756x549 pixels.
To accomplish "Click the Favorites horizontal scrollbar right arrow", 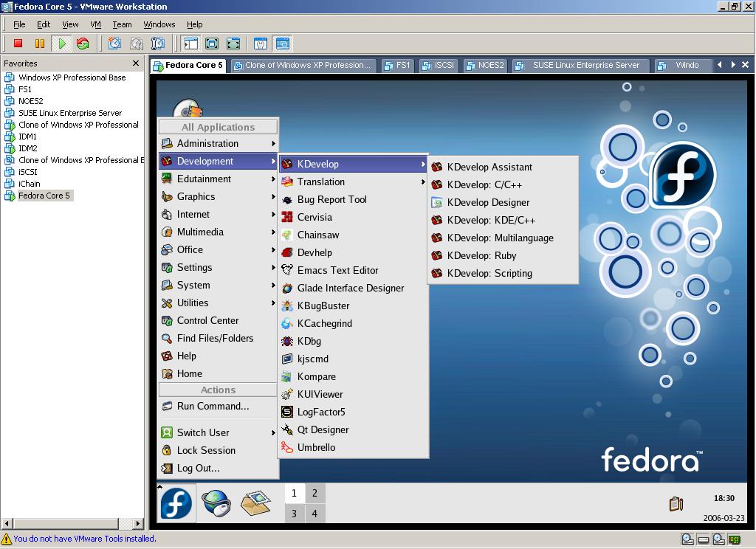I will click(138, 523).
